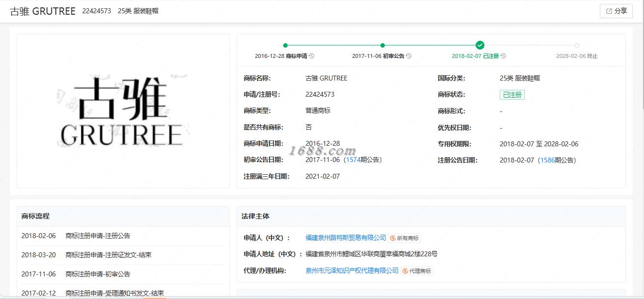Open the 1586 bulletin issue link
Viewport: 644px width, 299px height.
[x=547, y=160]
